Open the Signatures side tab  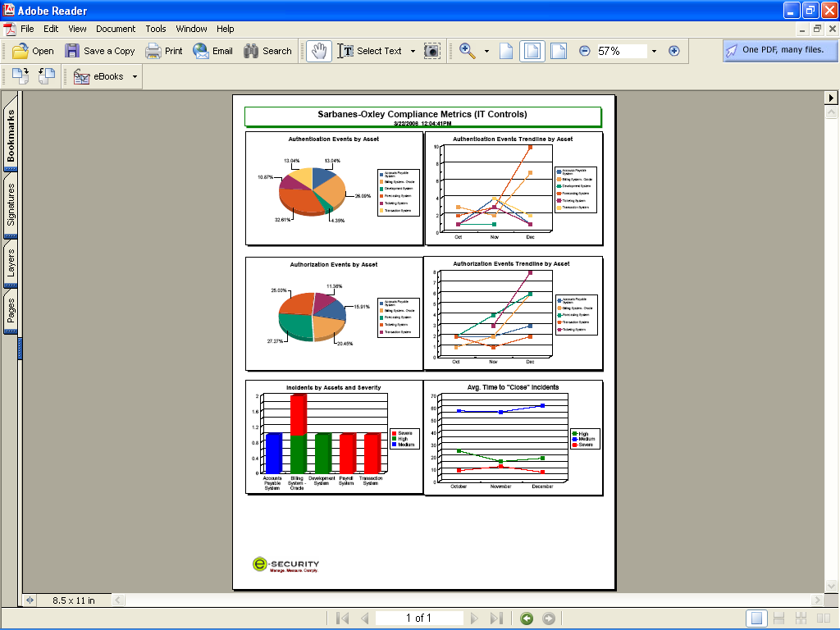point(10,204)
